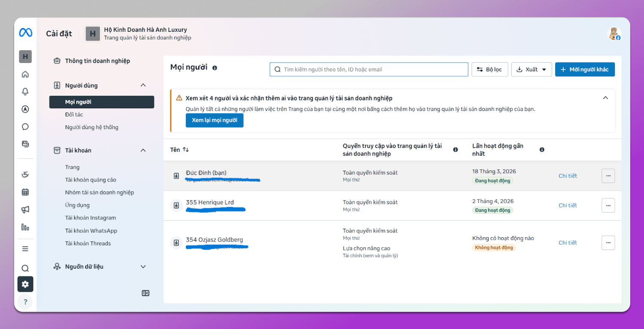644x329 pixels.
Task: Click the insights bar chart icon
Action: (x=25, y=227)
